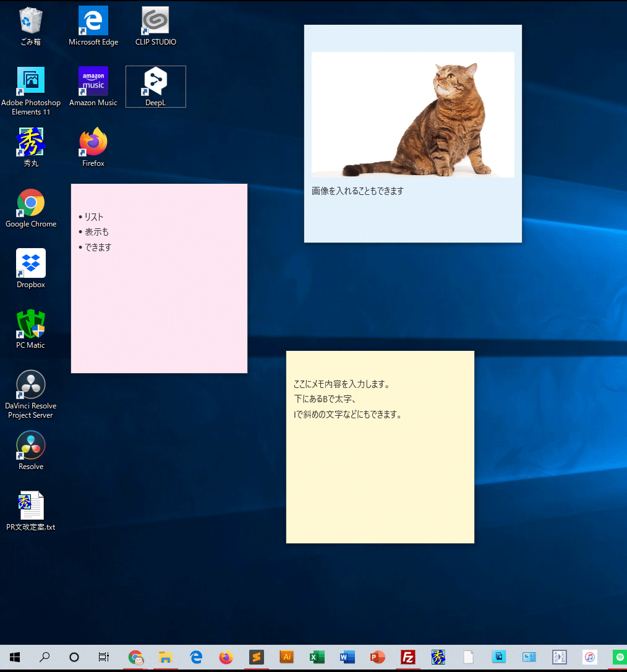Open the Windows Start menu

click(x=15, y=657)
